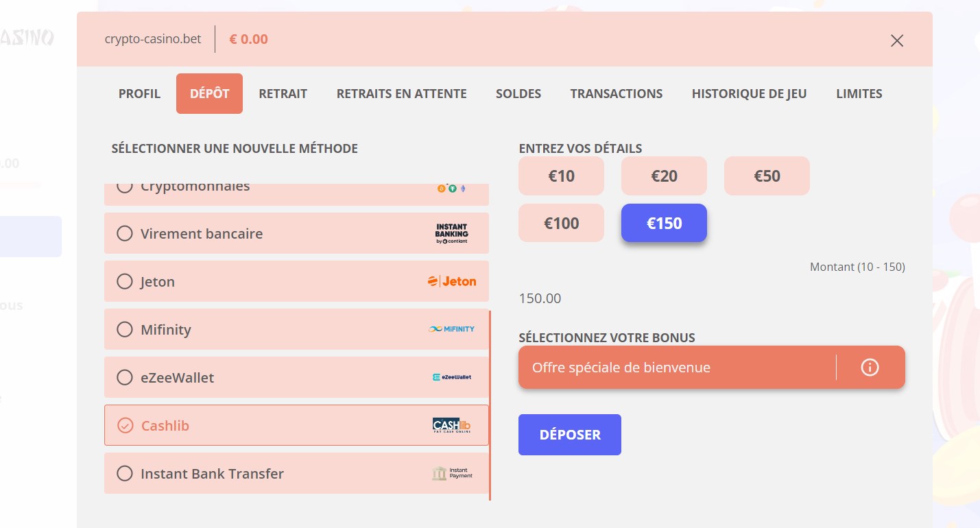Click the Mifinity logo icon
The image size is (980, 528).
pyautogui.click(x=451, y=329)
